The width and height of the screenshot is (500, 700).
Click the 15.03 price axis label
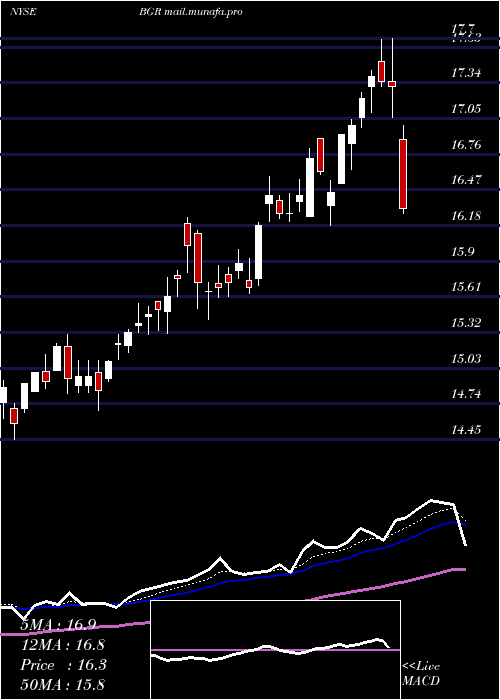(x=466, y=358)
